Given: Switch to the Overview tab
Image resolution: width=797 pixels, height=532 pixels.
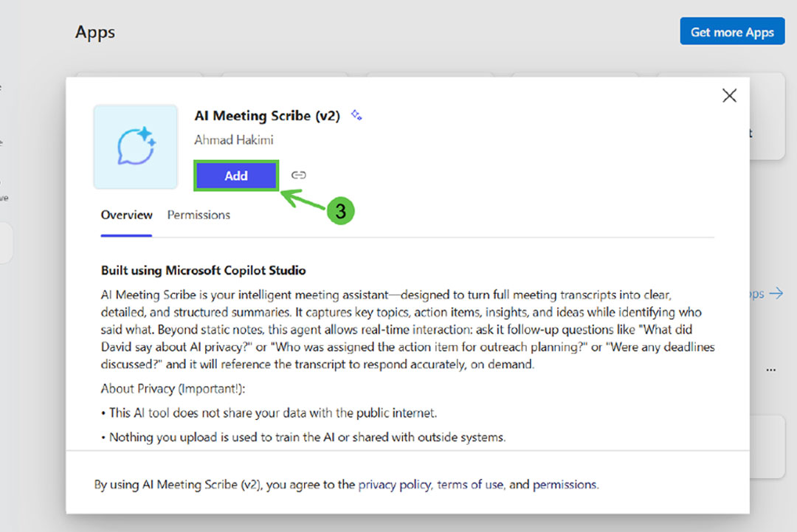Looking at the screenshot, I should pos(127,215).
